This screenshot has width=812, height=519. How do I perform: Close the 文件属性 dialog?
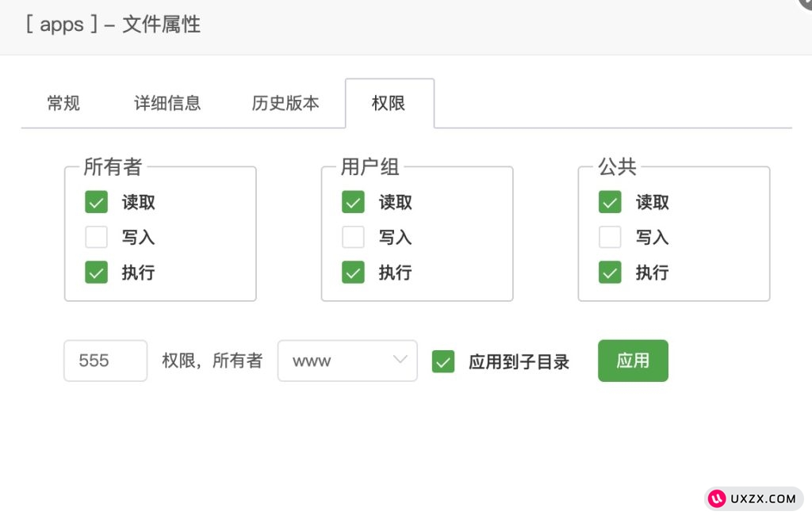point(806,3)
